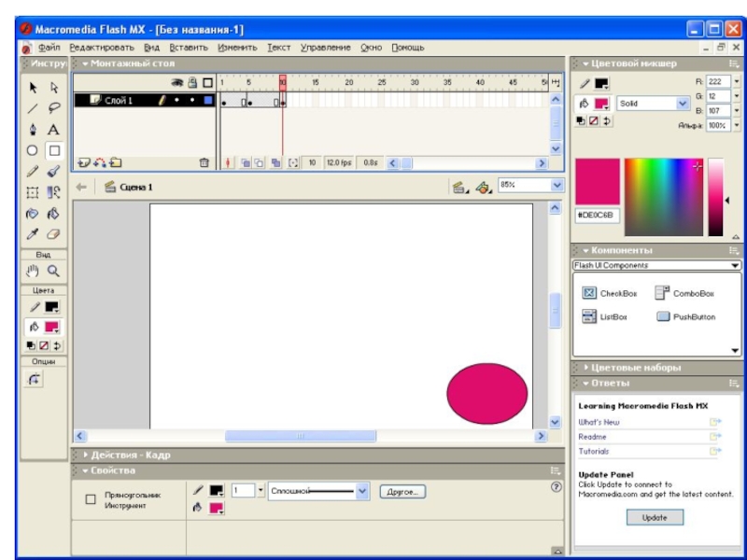Open the Tutorials link
Image resolution: width=747 pixels, height=560 pixels.
coord(594,452)
